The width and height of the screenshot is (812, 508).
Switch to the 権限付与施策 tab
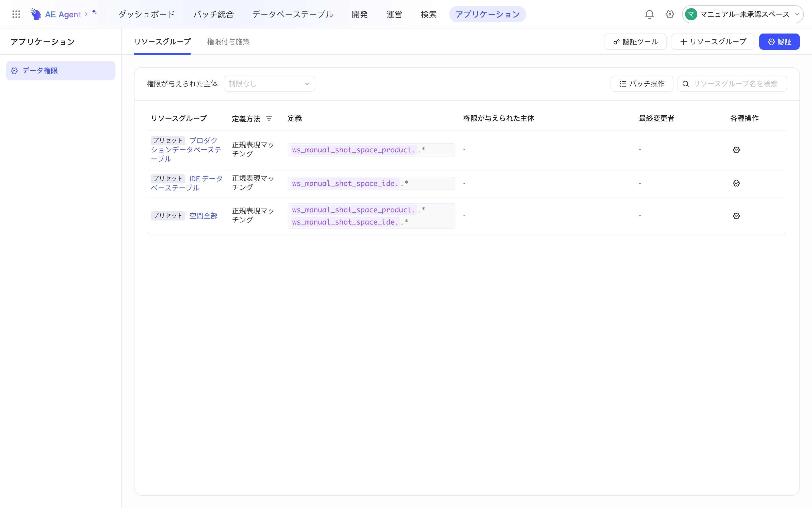(x=228, y=42)
